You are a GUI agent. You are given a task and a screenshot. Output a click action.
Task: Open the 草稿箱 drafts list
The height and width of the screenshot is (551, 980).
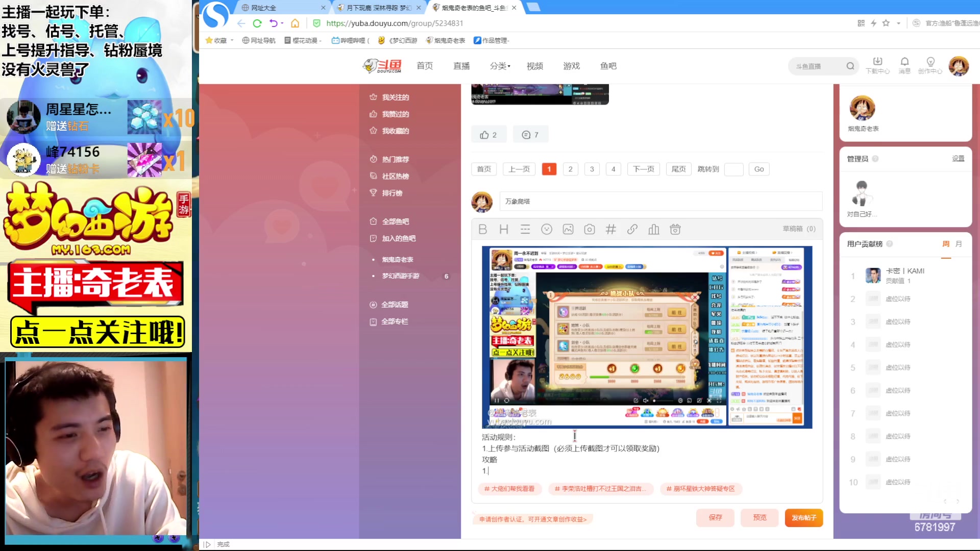pos(799,229)
